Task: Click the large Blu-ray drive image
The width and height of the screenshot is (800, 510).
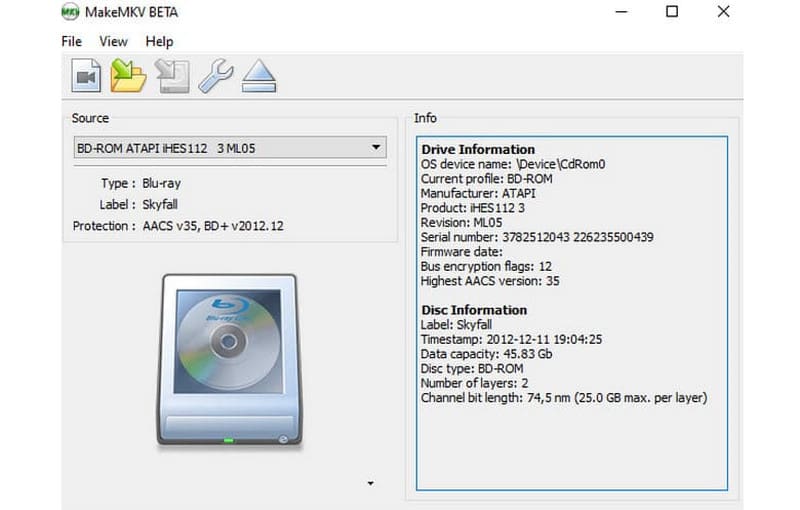Action: pos(229,361)
